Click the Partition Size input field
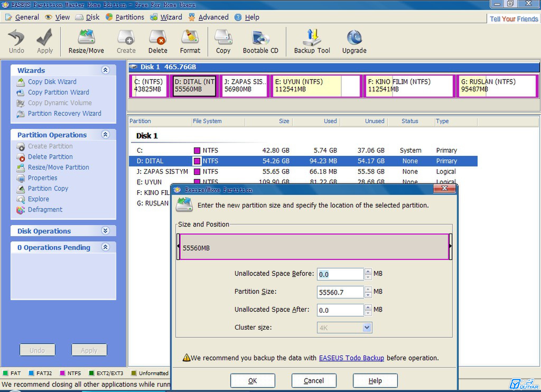 (340, 292)
